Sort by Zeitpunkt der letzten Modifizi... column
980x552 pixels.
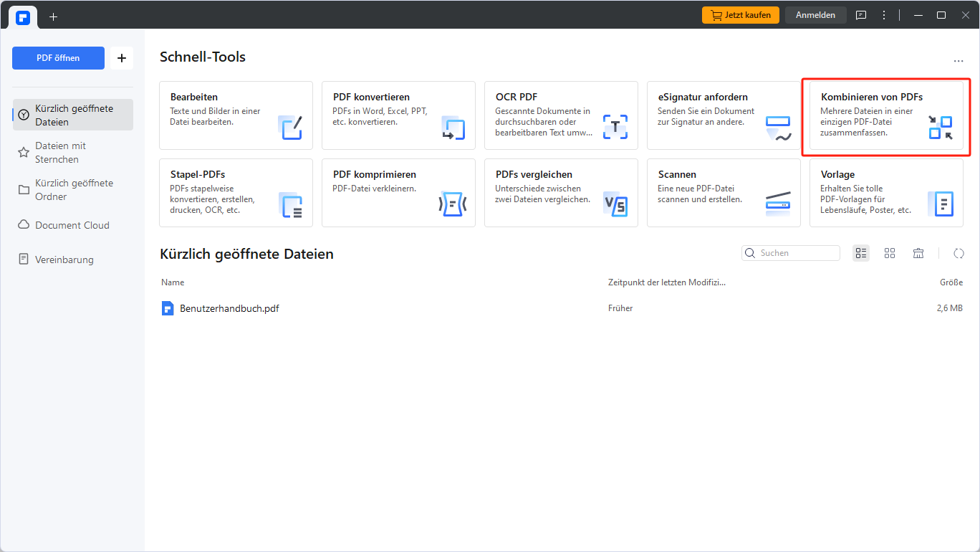click(x=667, y=282)
